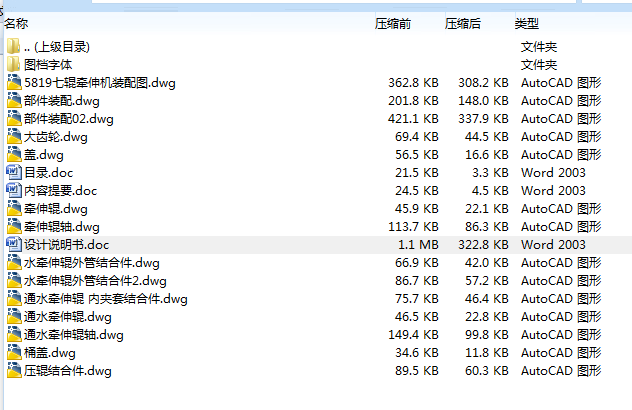Select 水牵伸辊外管结合件2.dwg entry
Image resolution: width=632 pixels, height=410 pixels.
pyautogui.click(x=95, y=281)
